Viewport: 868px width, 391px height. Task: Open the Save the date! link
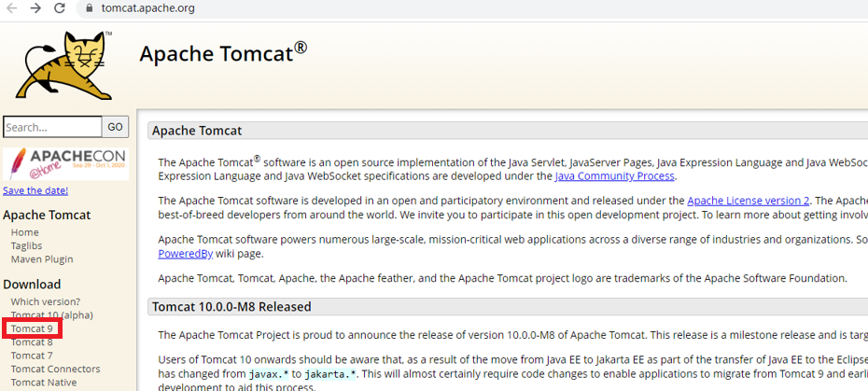[35, 190]
